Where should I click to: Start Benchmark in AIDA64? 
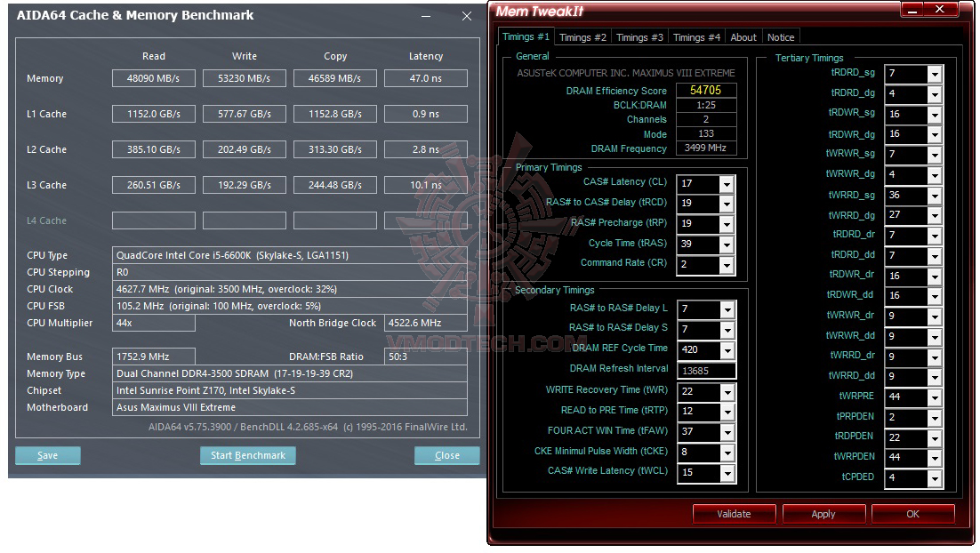coord(250,455)
